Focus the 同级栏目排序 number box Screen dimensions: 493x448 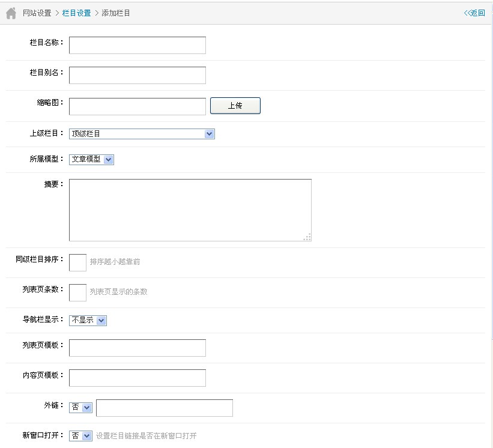pos(77,262)
